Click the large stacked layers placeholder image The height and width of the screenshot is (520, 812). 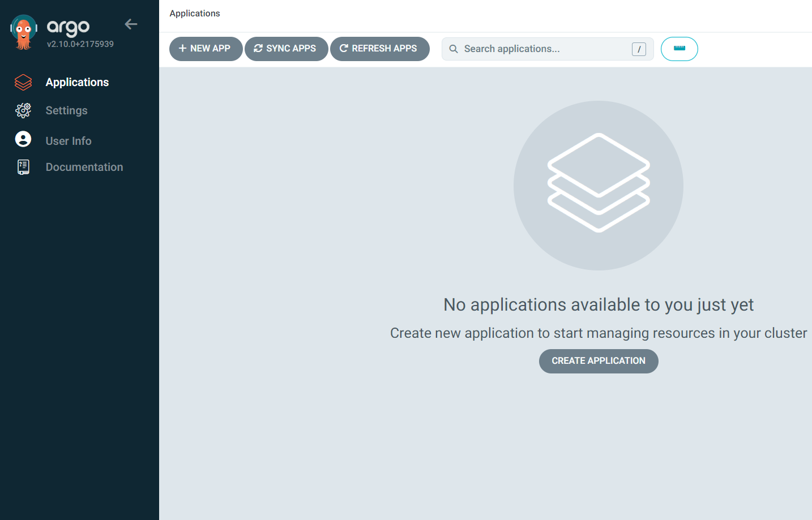point(599,186)
